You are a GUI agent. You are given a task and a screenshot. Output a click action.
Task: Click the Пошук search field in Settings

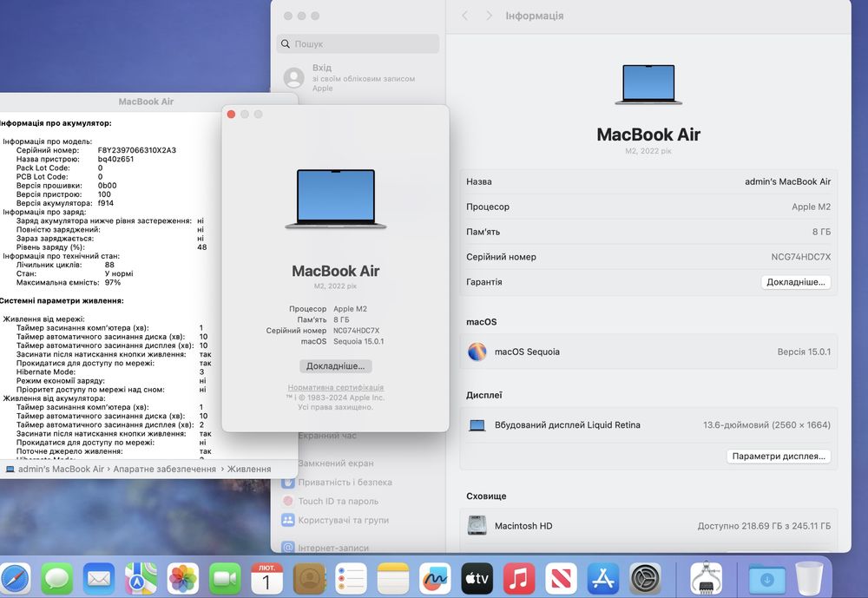358,43
